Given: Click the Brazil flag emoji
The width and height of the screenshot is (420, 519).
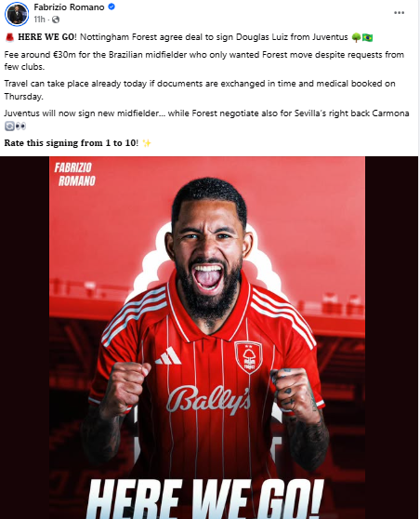Looking at the screenshot, I should tap(367, 37).
